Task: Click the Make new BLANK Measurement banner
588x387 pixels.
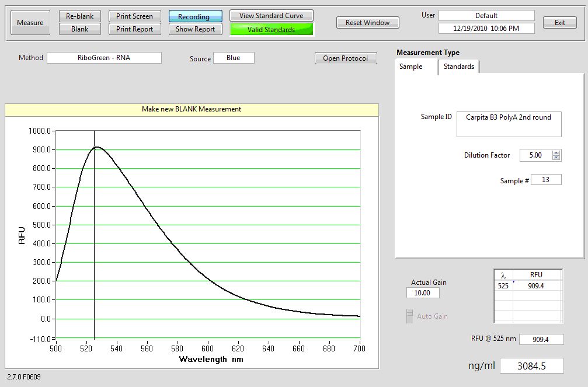Action: tap(192, 109)
